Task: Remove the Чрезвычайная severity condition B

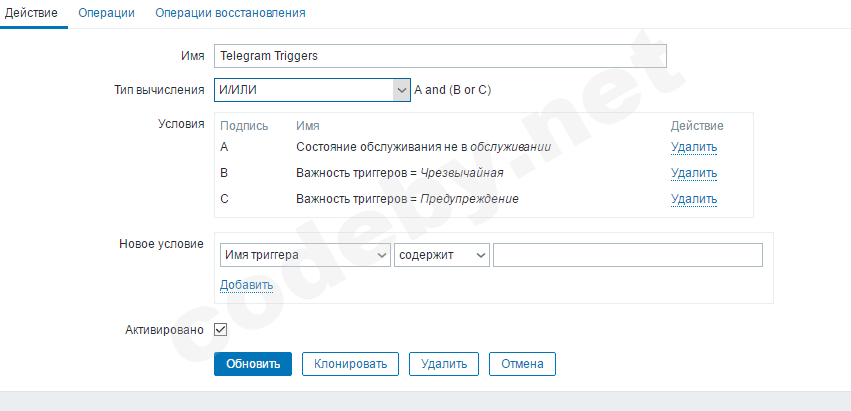Action: coord(694,173)
